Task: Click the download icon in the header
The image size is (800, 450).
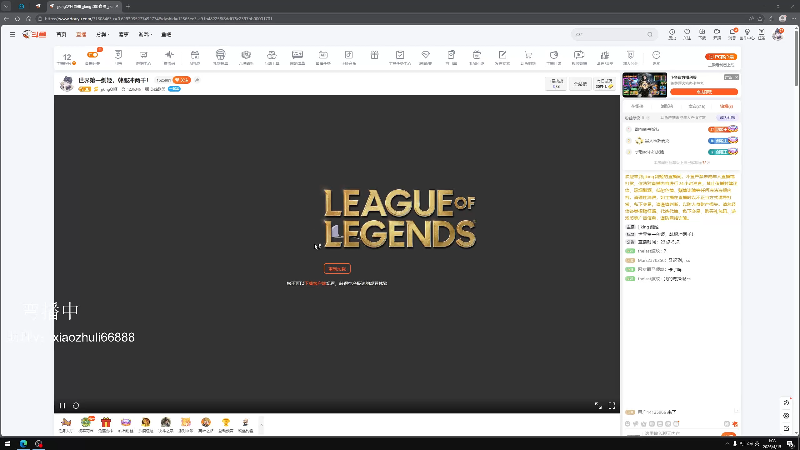Action: click(x=761, y=32)
